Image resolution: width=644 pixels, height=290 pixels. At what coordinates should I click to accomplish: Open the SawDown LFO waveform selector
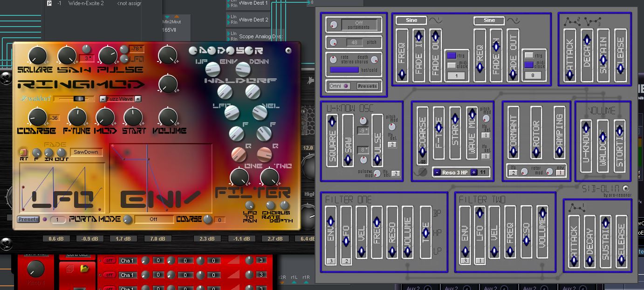(x=87, y=152)
